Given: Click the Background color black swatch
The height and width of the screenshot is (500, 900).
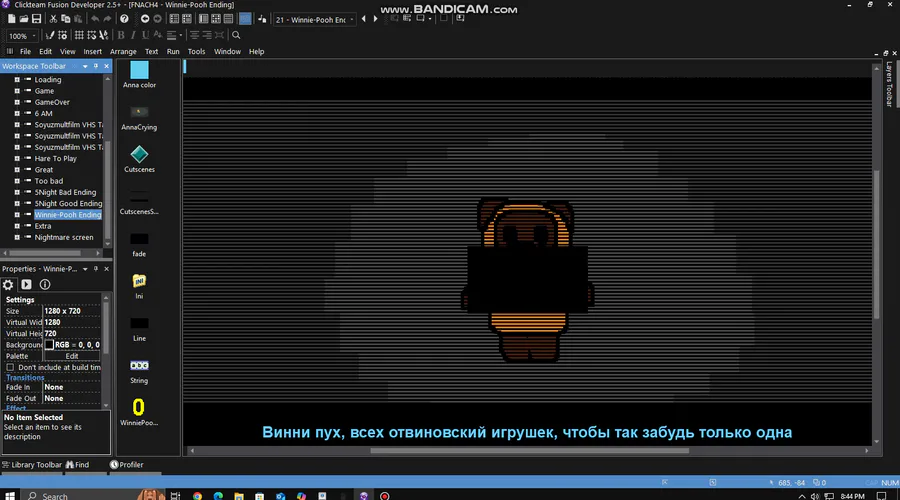Looking at the screenshot, I should click(x=49, y=345).
